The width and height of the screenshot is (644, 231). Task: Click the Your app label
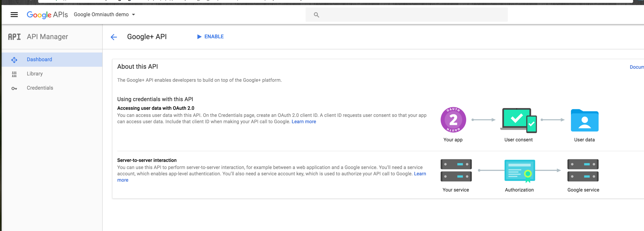[453, 140]
